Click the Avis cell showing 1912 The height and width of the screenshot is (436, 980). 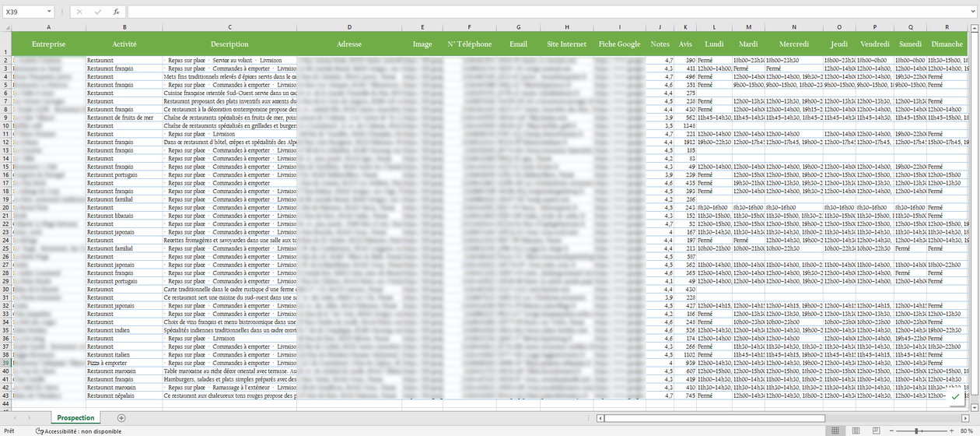point(685,142)
